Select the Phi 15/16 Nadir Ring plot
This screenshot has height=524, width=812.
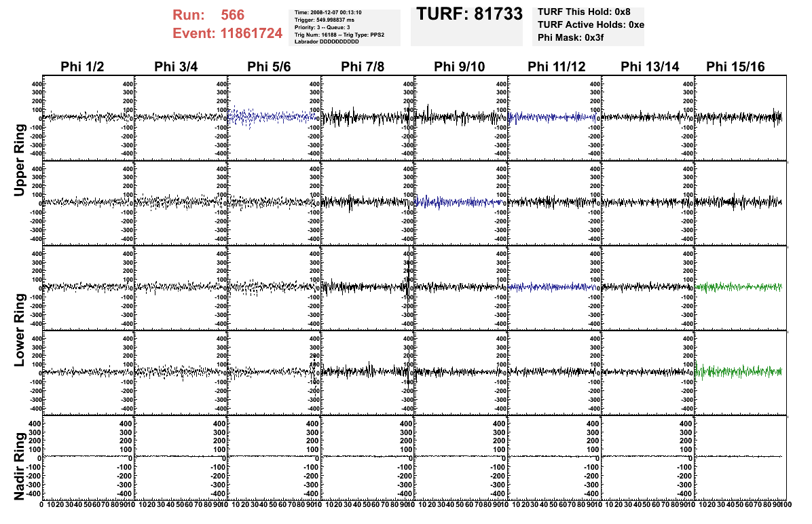pyautogui.click(x=741, y=457)
